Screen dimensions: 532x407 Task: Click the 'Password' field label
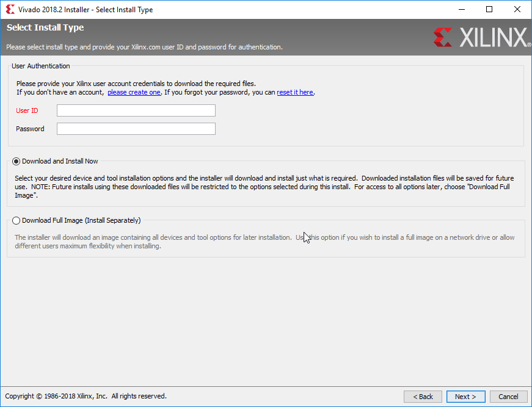pos(30,129)
